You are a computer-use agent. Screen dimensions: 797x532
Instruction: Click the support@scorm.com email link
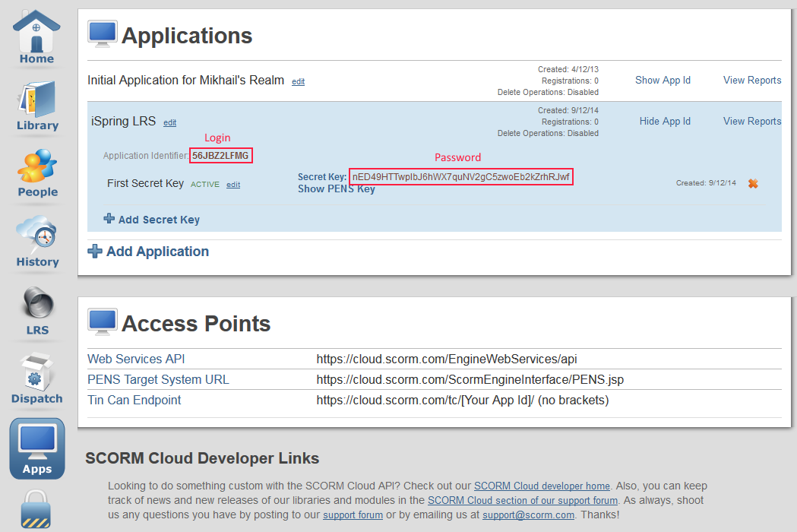pyautogui.click(x=528, y=515)
